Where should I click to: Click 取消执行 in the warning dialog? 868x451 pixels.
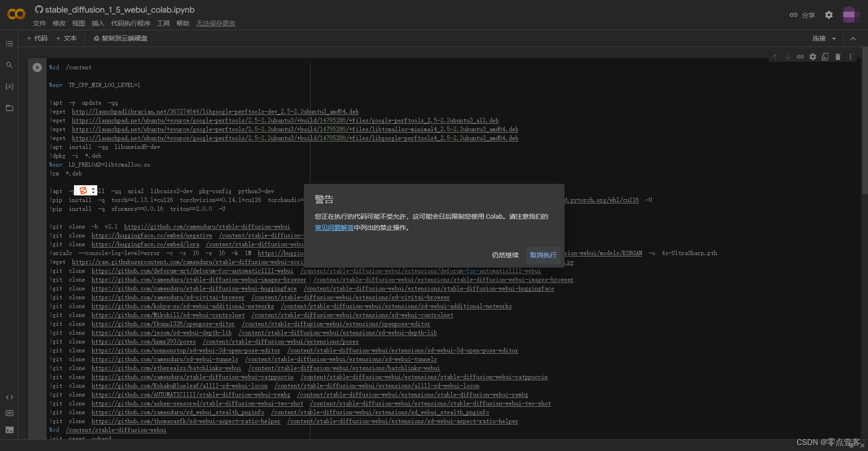click(x=543, y=255)
